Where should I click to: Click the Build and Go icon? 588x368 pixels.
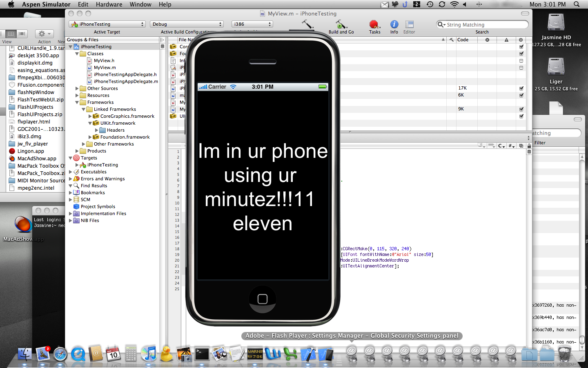coord(341,24)
